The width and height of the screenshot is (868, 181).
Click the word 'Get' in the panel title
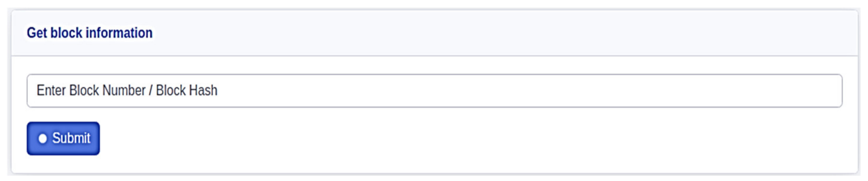[x=37, y=33]
